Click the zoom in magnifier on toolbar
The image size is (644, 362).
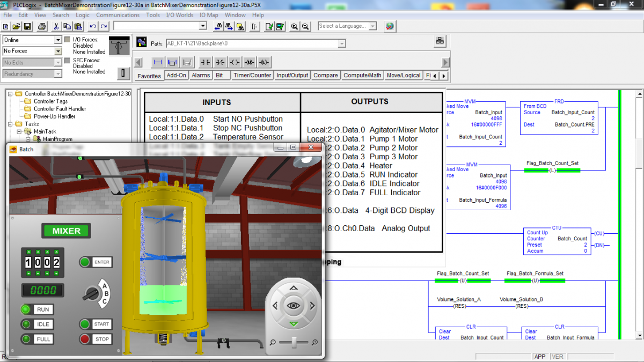[x=295, y=26]
